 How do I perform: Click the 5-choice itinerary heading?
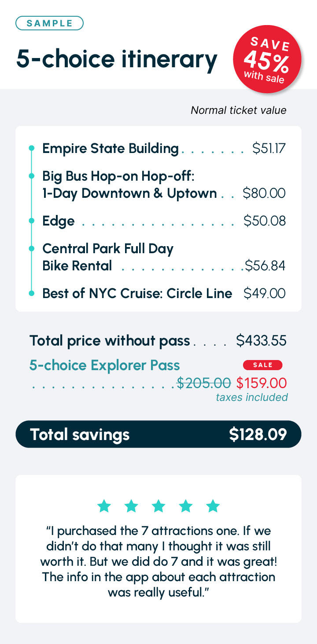117,59
